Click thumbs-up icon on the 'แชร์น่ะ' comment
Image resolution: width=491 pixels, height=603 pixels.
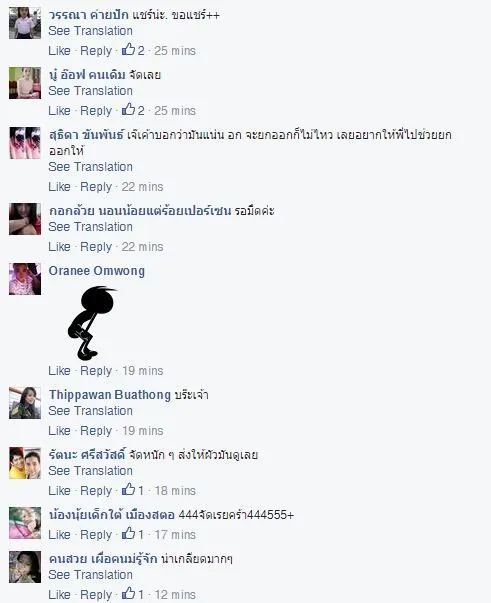pos(128,49)
